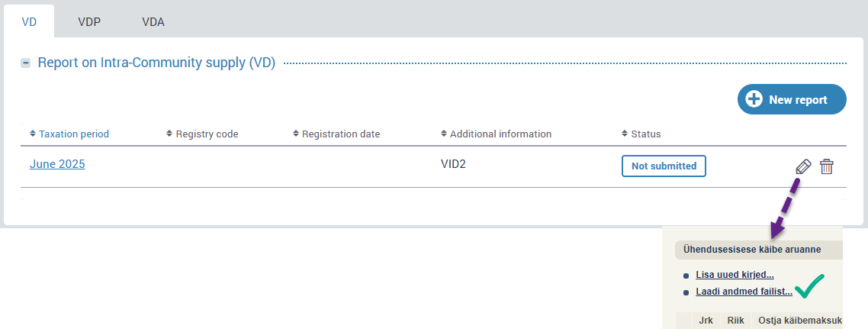Click the green checkmark icon

pyautogui.click(x=809, y=289)
